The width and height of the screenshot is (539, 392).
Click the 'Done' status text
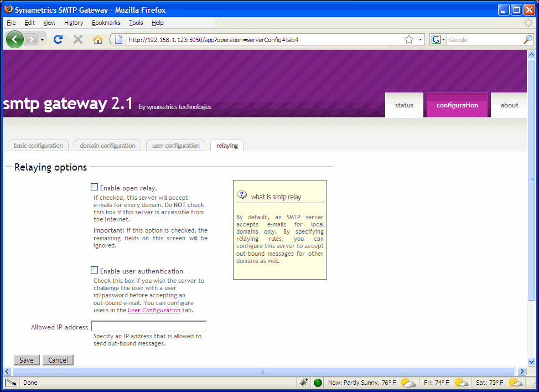30,383
